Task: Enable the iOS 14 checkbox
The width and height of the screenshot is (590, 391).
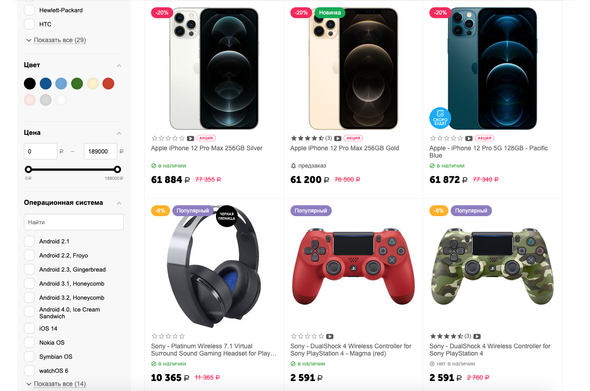Action: point(29,328)
